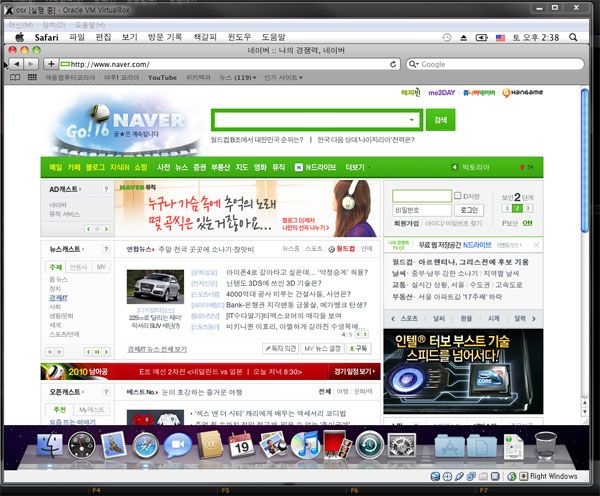
Task: Open Photo Booth in the dock
Action: [337, 444]
